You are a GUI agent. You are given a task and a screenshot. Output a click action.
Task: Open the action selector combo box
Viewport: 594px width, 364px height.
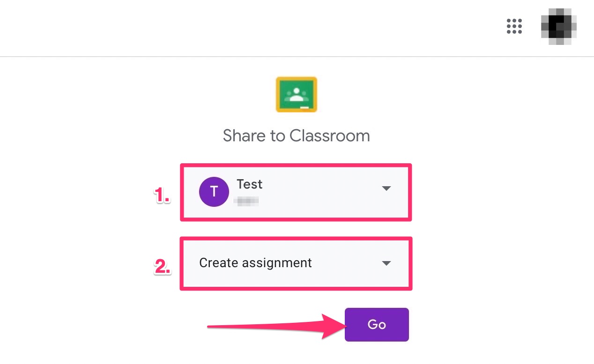(x=296, y=263)
